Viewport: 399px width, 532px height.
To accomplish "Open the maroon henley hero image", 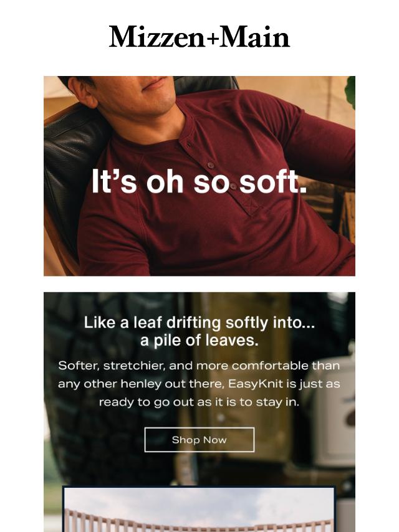I will pos(199,176).
